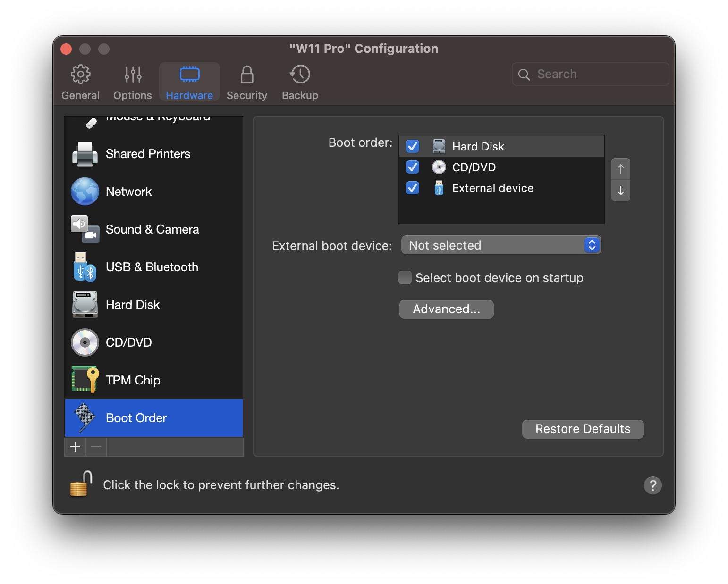Disable External device boot checkbox
Screen dimensions: 728x584
tap(413, 188)
